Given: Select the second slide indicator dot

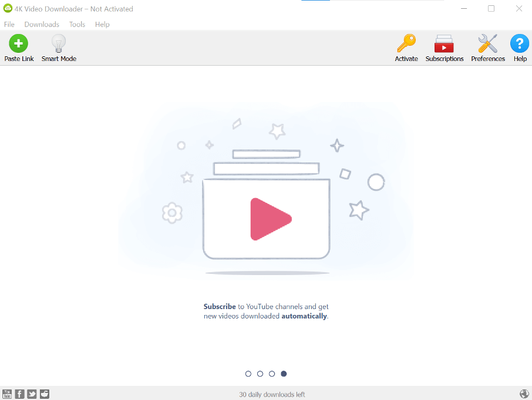Looking at the screenshot, I should (x=260, y=374).
